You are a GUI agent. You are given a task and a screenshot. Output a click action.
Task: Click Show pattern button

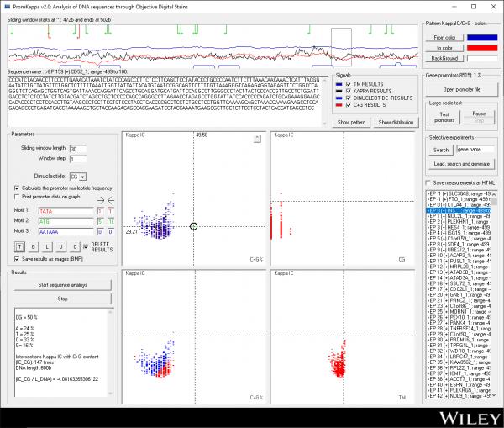coord(351,122)
